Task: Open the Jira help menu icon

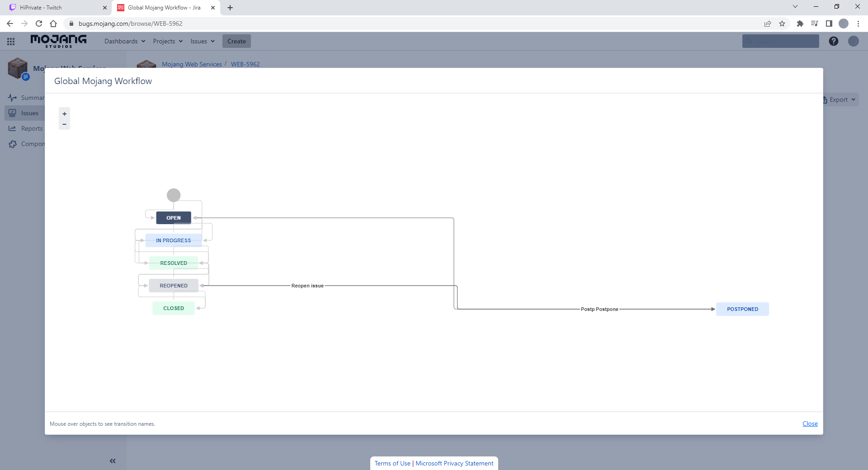Action: (x=834, y=41)
